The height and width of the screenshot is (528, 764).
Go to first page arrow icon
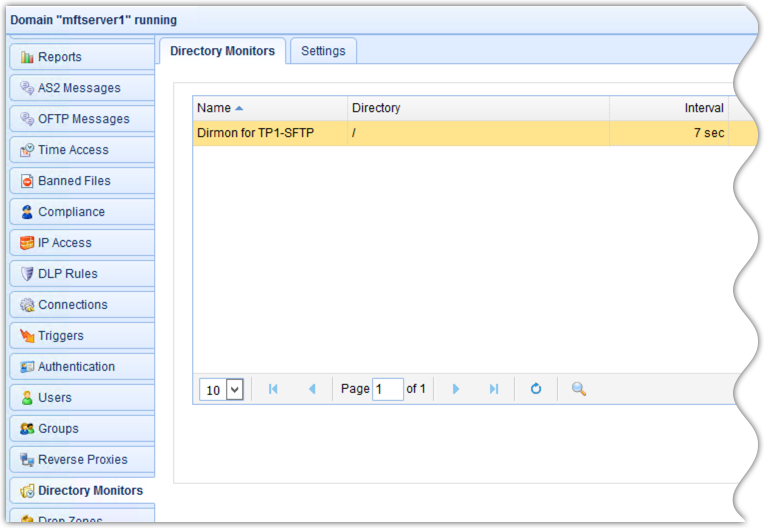pyautogui.click(x=273, y=389)
